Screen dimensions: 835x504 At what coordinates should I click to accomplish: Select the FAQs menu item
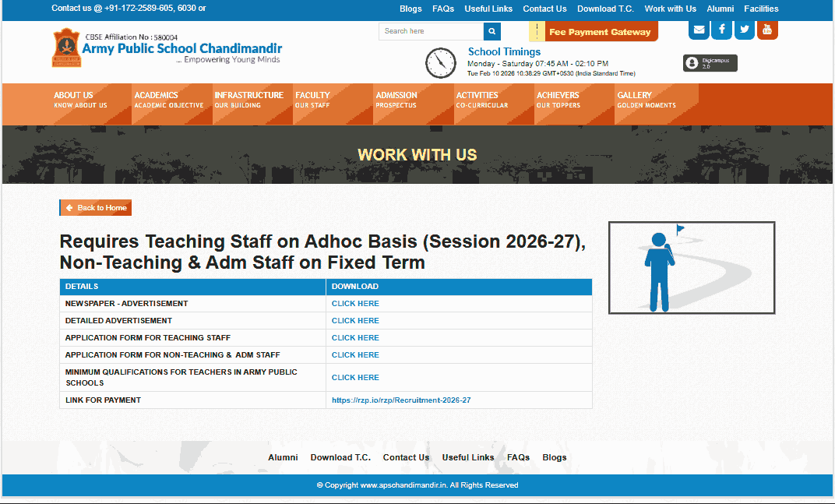pos(442,9)
